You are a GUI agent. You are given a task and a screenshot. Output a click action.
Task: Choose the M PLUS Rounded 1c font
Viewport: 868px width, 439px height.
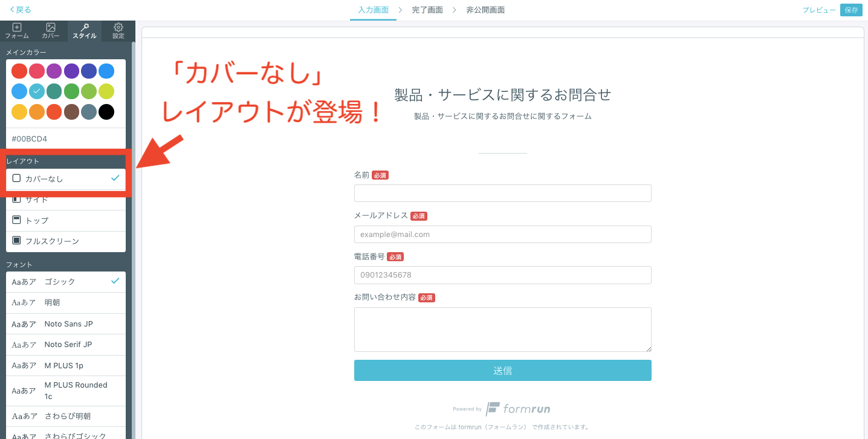click(x=65, y=389)
